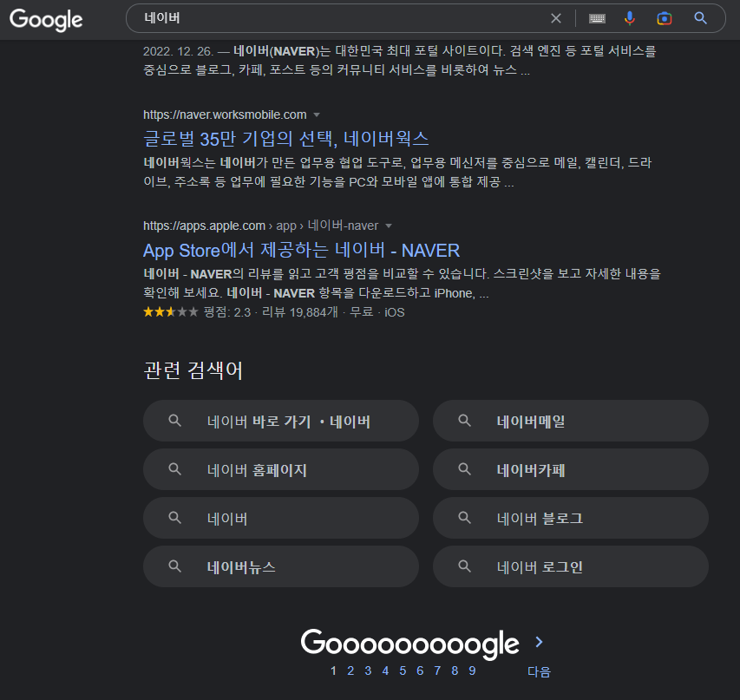
Task: Clear the search box with the X icon
Action: pos(556,18)
